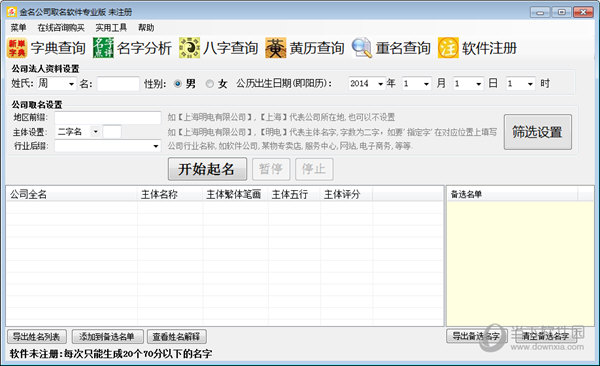600x366 pixels.
Task: Select the 男 gender radio button
Action: [x=178, y=83]
